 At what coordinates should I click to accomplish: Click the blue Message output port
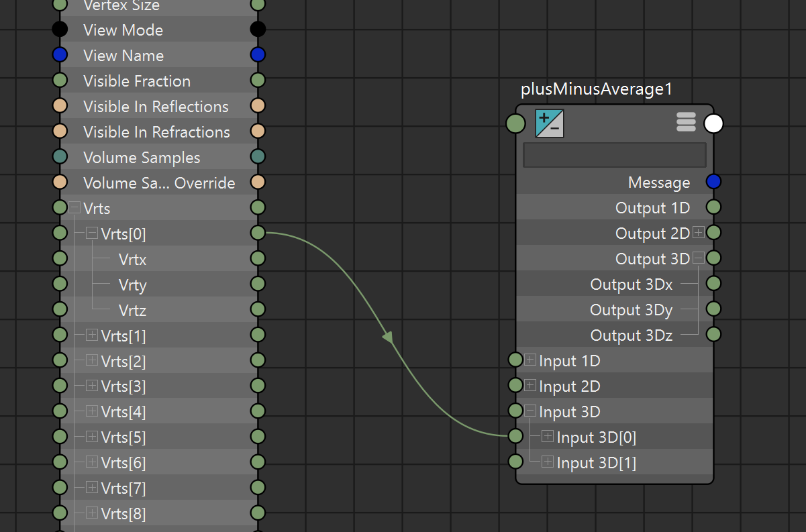[713, 182]
